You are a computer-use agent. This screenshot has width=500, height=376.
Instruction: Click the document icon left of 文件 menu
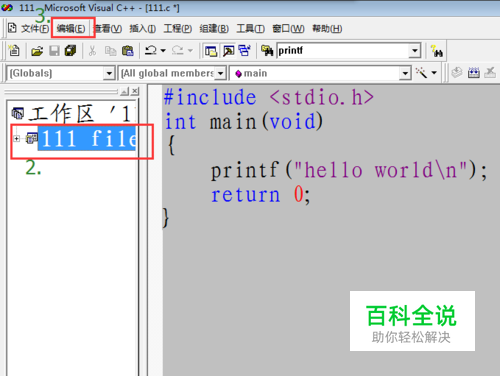tap(12, 28)
